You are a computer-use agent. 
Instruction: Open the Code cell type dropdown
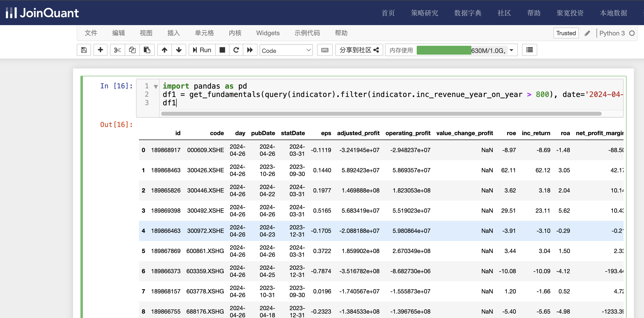[286, 50]
